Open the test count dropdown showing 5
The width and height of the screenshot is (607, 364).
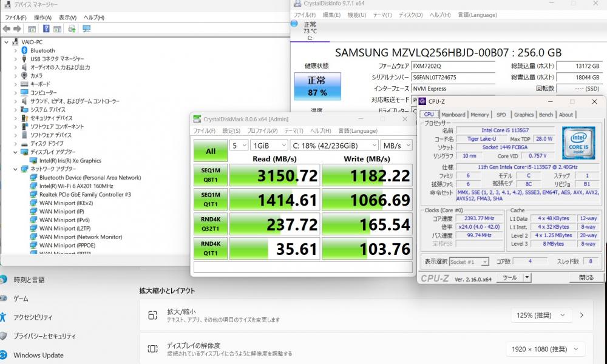pos(239,146)
